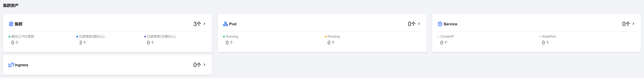
Task: Click the Ingress bracket icon
Action: pos(11,65)
